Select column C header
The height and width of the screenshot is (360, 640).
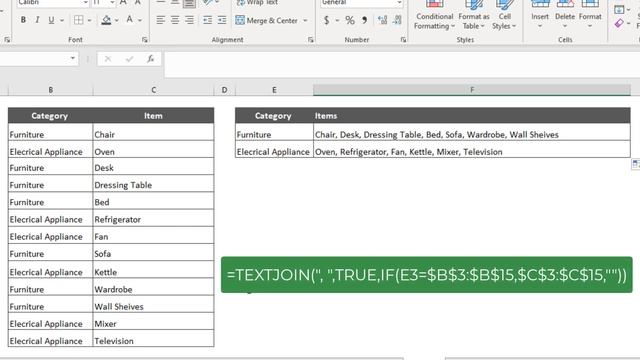[153, 90]
